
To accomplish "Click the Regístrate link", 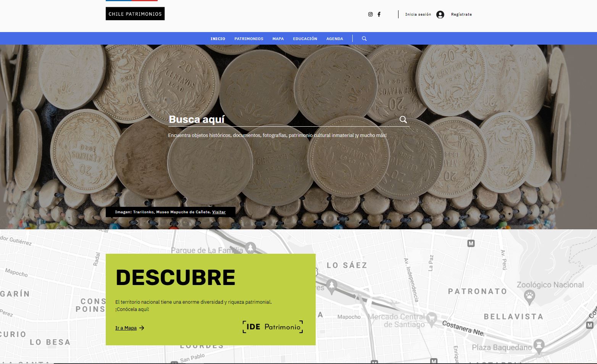I will tap(461, 14).
